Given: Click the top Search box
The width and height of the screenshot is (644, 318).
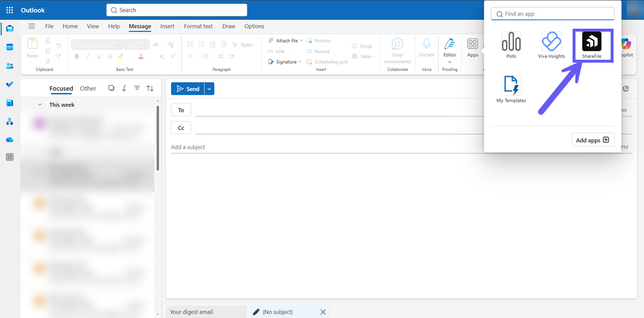Looking at the screenshot, I should tap(177, 10).
